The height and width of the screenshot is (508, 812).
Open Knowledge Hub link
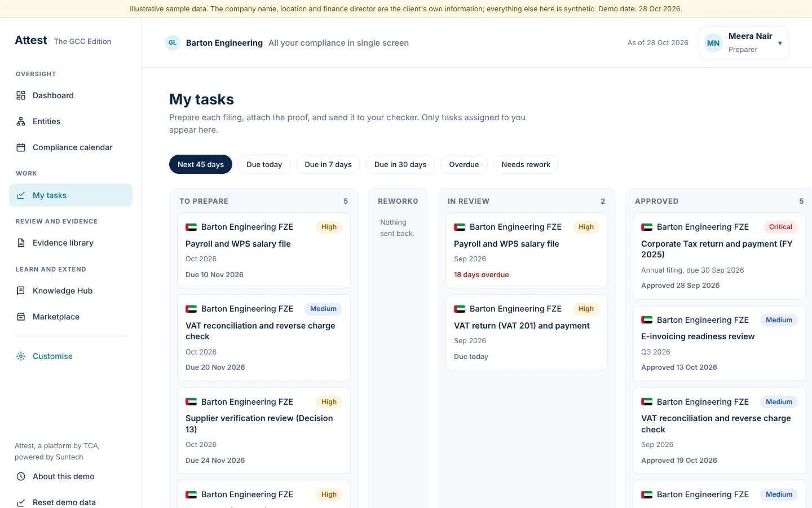pyautogui.click(x=71, y=291)
